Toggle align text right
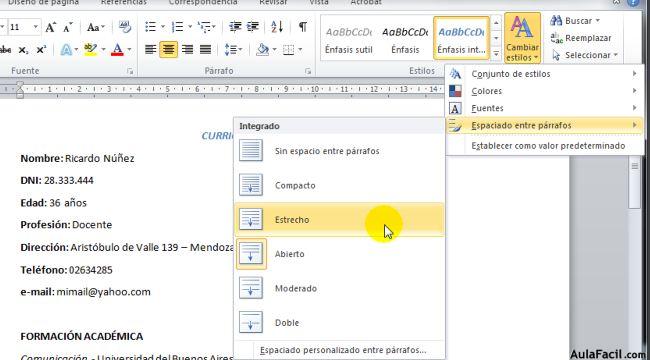Image resolution: width=650 pixels, height=360 pixels. pyautogui.click(x=187, y=50)
